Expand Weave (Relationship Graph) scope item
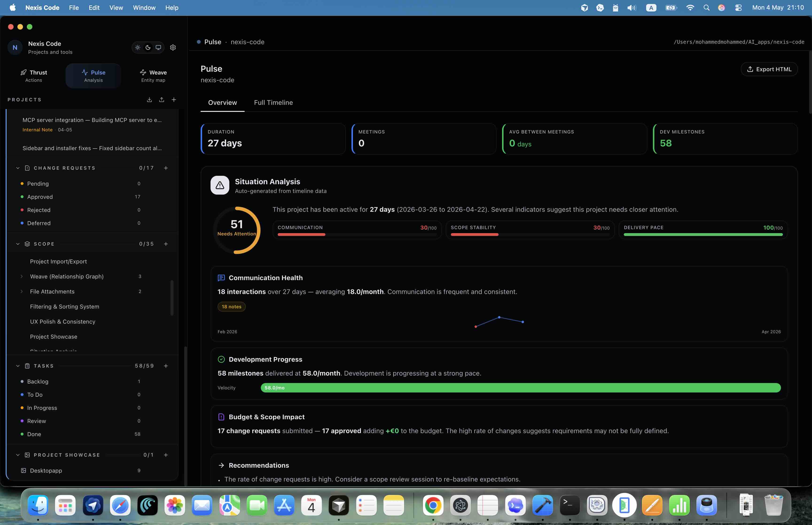812x525 pixels. [21, 276]
